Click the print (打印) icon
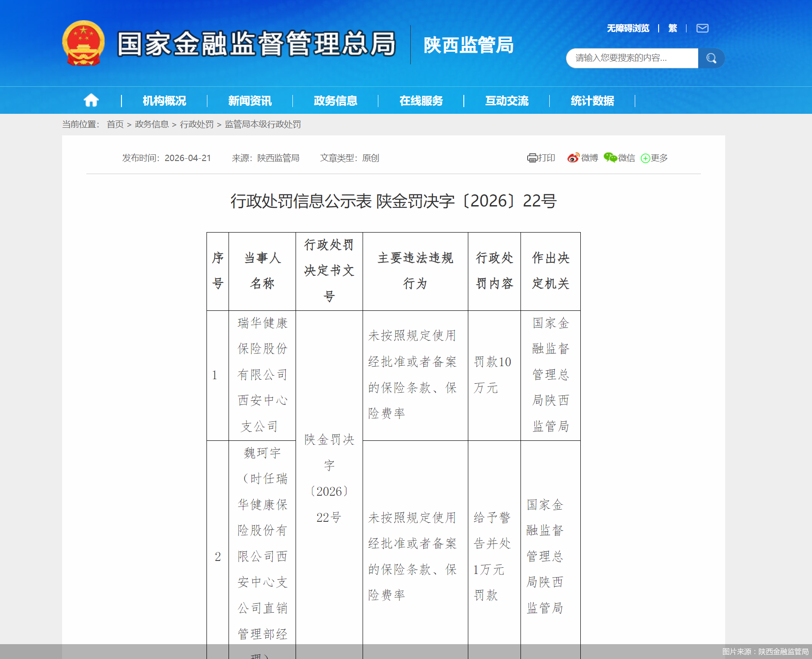The width and height of the screenshot is (812, 659). [533, 158]
